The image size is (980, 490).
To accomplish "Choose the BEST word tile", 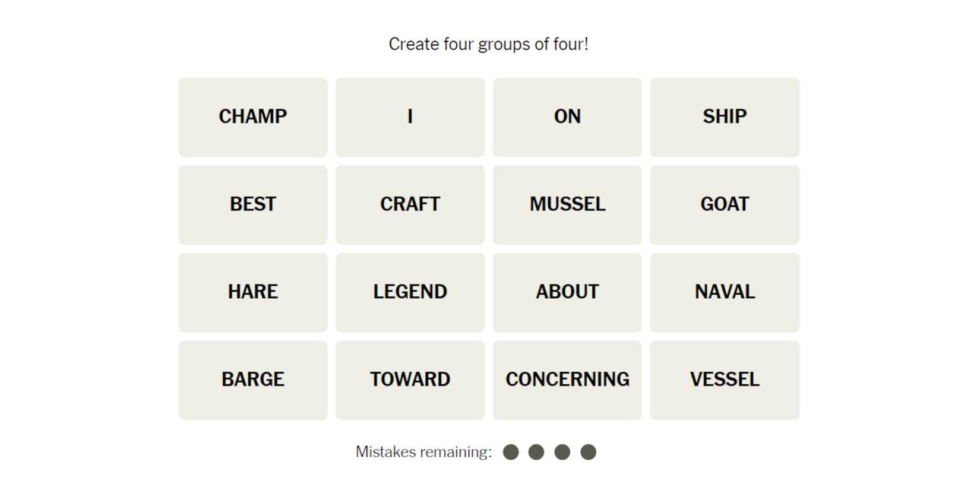I will (x=252, y=205).
